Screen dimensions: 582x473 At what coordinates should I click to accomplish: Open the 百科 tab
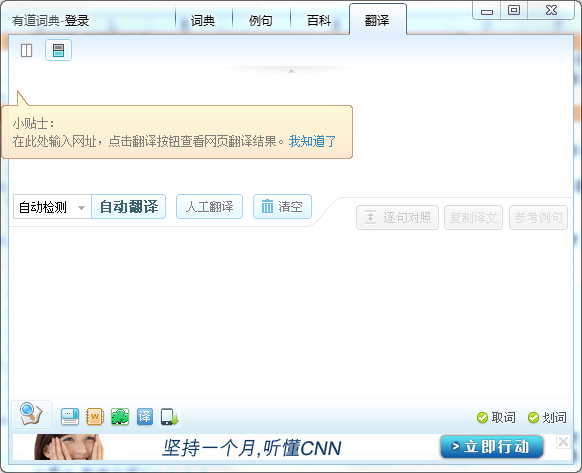click(319, 20)
